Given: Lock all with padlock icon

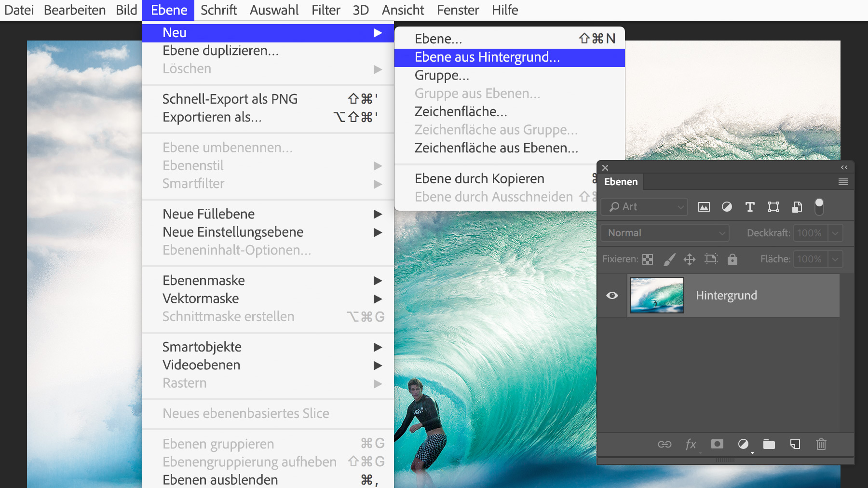Looking at the screenshot, I should [x=732, y=259].
